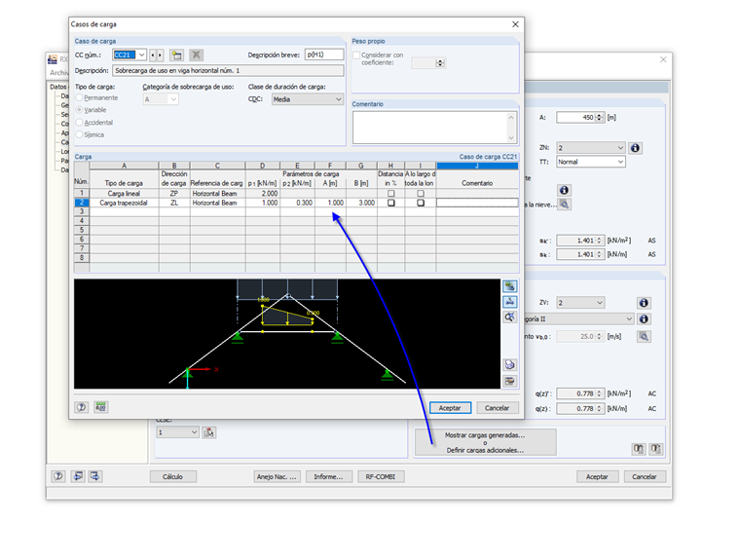Image resolution: width=740 pixels, height=560 pixels.
Task: Click the RF-COMBI button
Action: [381, 476]
